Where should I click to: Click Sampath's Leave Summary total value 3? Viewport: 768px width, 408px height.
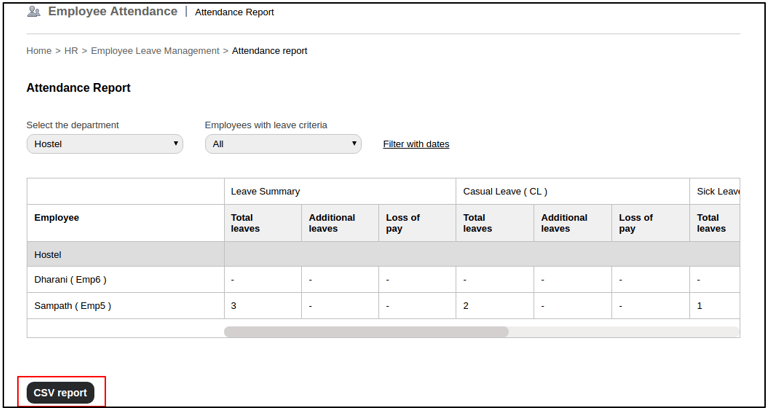[x=234, y=306]
